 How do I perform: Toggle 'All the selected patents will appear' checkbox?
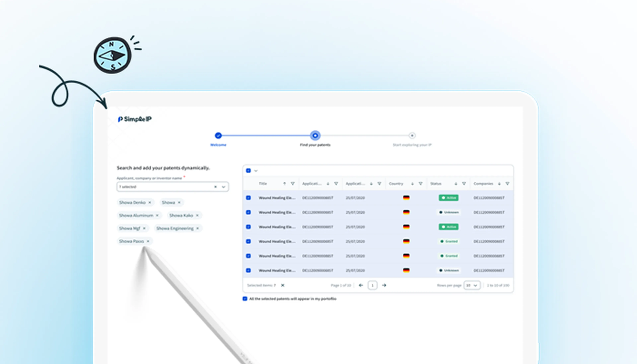pos(245,299)
